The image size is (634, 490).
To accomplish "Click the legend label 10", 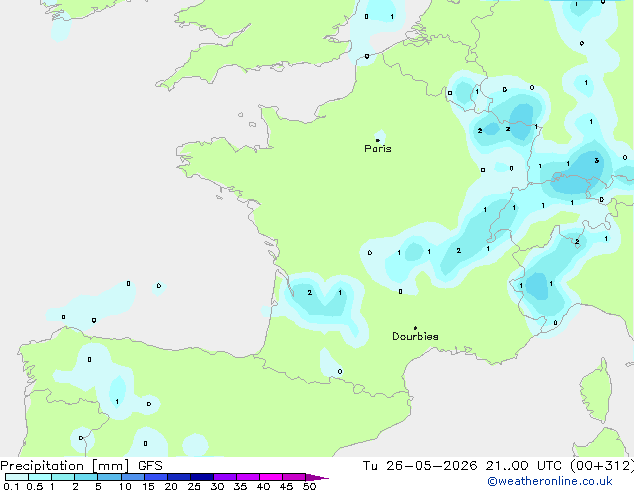I will coord(125,486).
